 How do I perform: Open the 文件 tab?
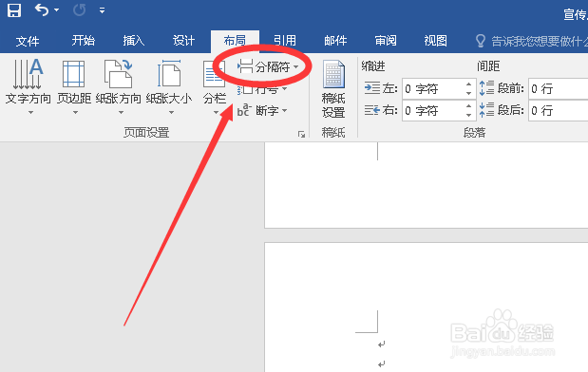(28, 41)
